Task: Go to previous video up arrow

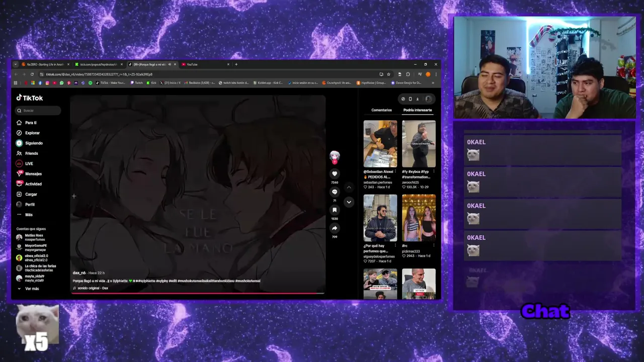Action: coord(349,187)
